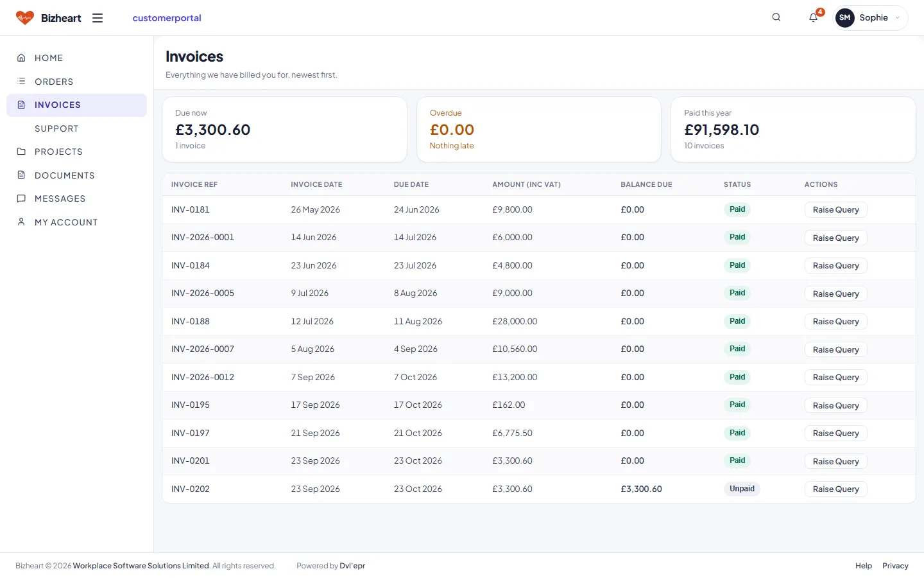This screenshot has height=578, width=924.
Task: Click the £28,000.00 amount cell
Action: pyautogui.click(x=515, y=321)
